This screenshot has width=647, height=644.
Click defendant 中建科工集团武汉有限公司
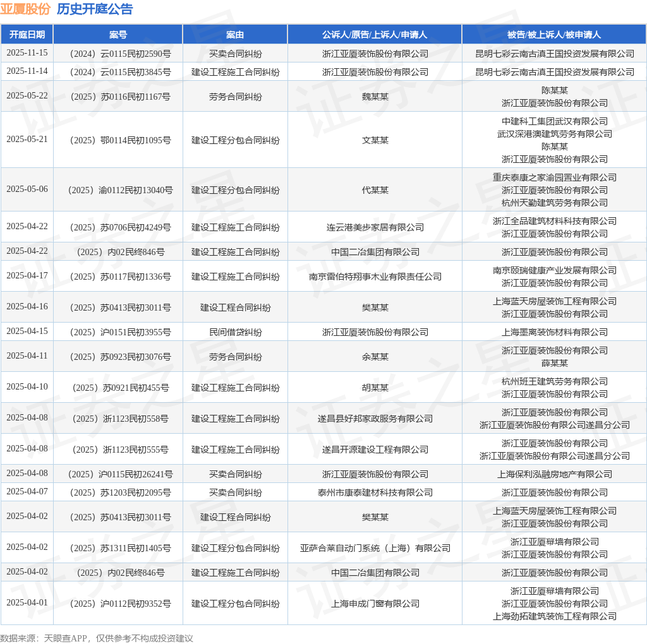(x=555, y=121)
